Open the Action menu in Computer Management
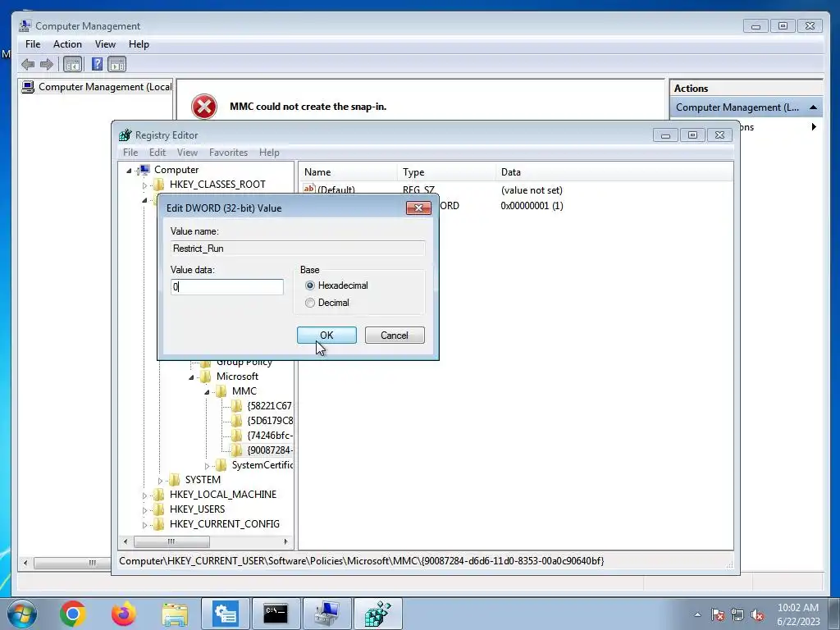The width and height of the screenshot is (840, 630). point(67,44)
